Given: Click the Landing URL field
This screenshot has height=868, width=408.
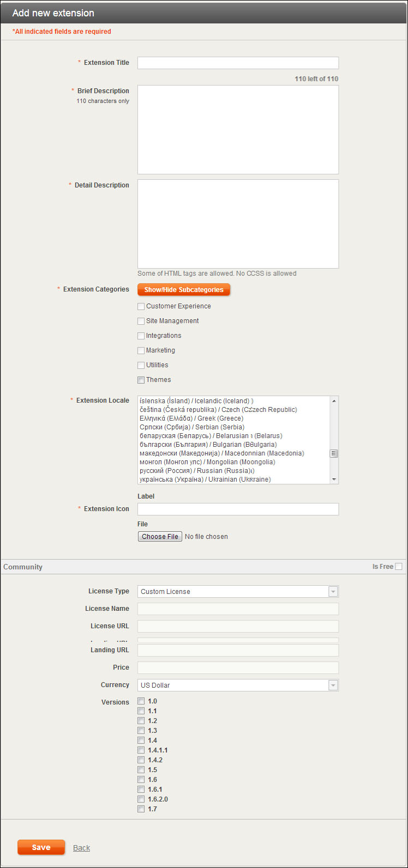Looking at the screenshot, I should [238, 651].
